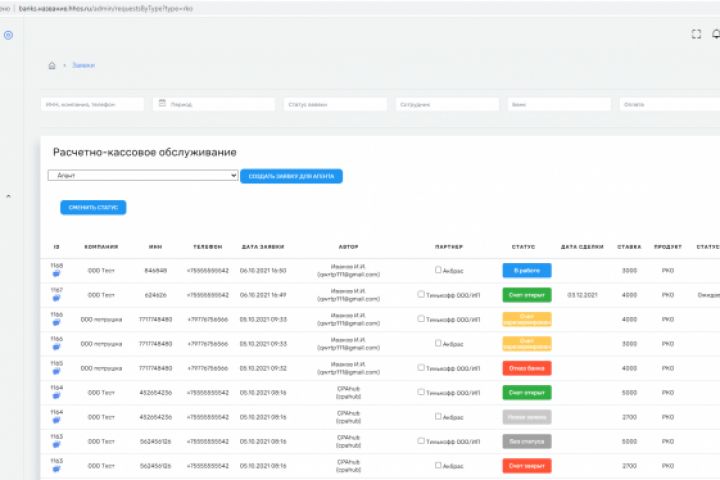Viewport: 720px width, 480px height.
Task: Open the blue icon in 1163 Тинькофф row
Action: 56,445
